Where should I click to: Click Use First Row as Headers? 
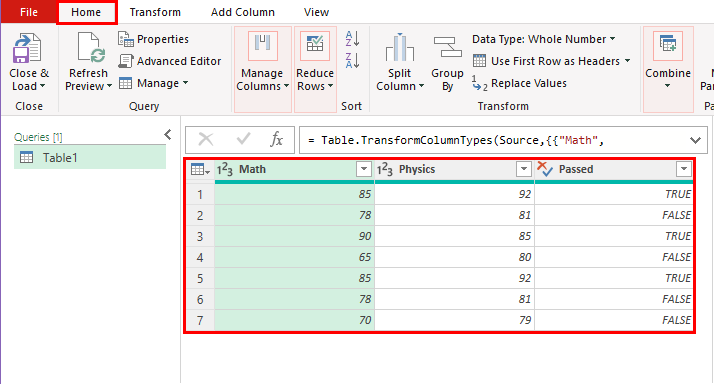point(556,61)
